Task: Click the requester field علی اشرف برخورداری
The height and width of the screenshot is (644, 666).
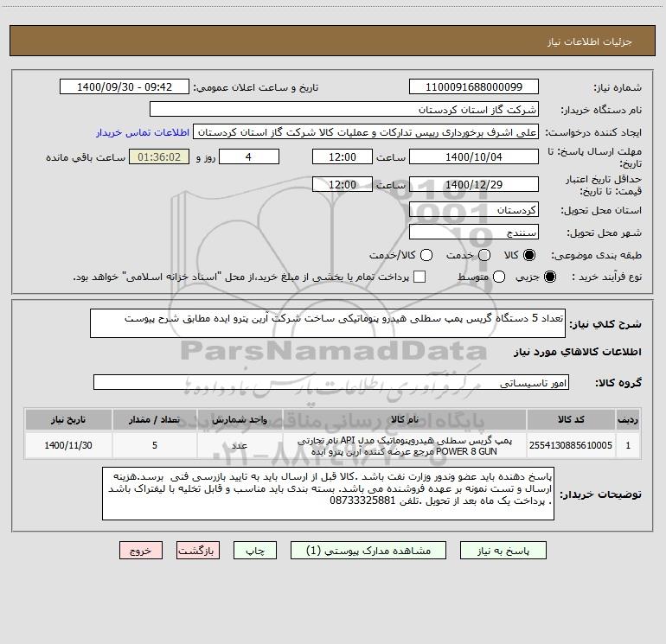Action: pos(366,132)
